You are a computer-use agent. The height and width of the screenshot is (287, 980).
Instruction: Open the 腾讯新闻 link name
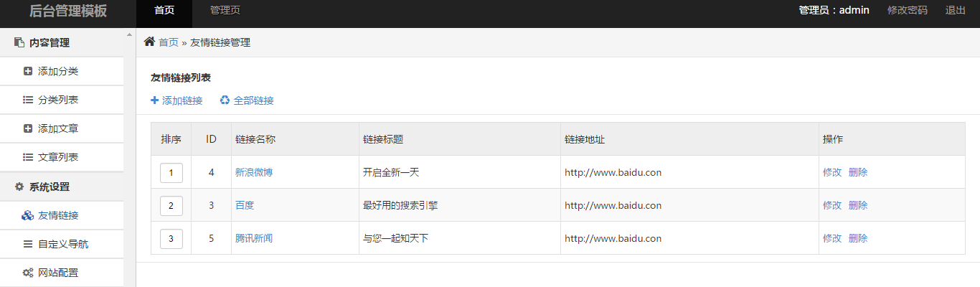(x=254, y=238)
